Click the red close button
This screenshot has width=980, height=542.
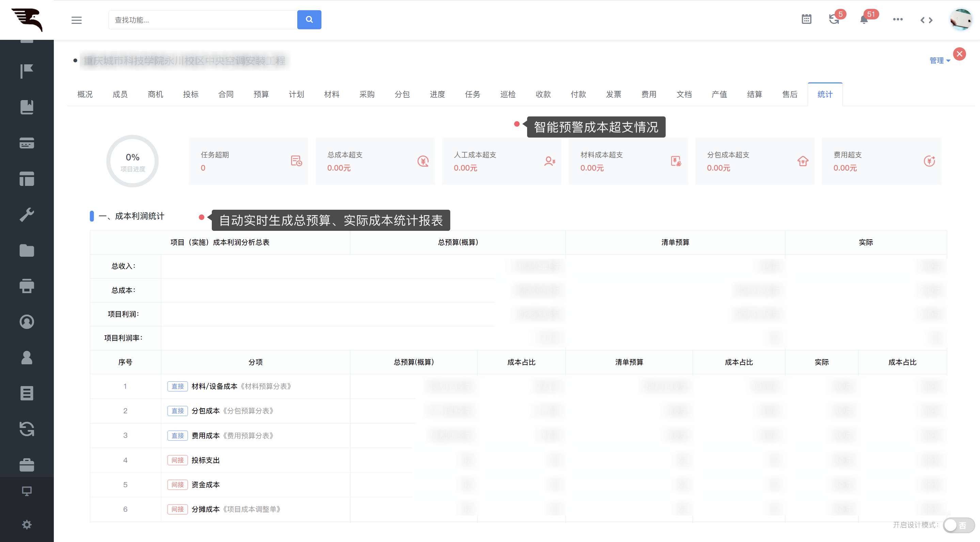coord(959,54)
